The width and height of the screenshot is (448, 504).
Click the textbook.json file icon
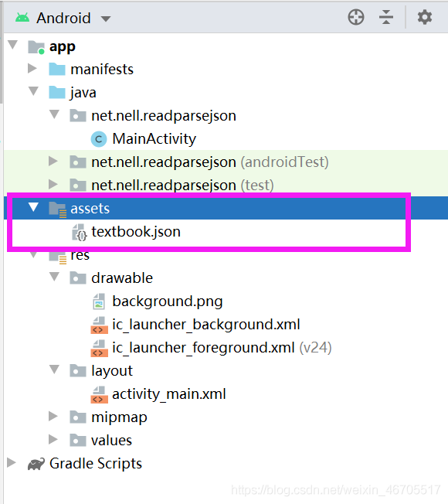(79, 233)
